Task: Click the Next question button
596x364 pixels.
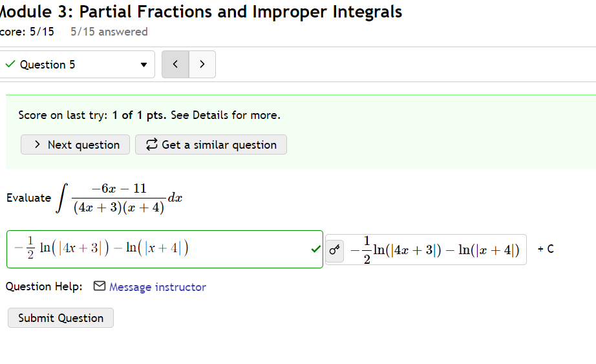Action: [75, 145]
